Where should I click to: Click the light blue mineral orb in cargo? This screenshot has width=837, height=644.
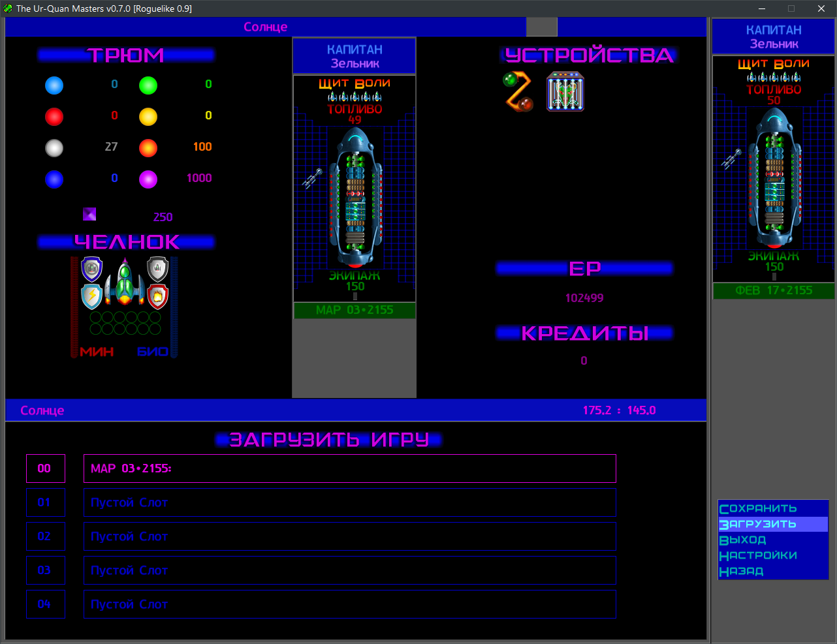click(x=54, y=85)
